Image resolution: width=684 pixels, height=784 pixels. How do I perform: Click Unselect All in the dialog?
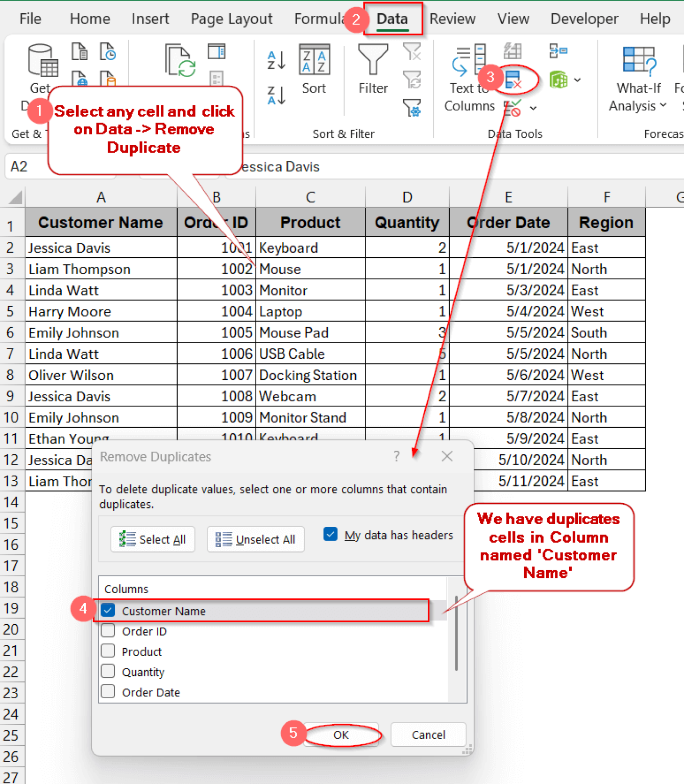[255, 539]
